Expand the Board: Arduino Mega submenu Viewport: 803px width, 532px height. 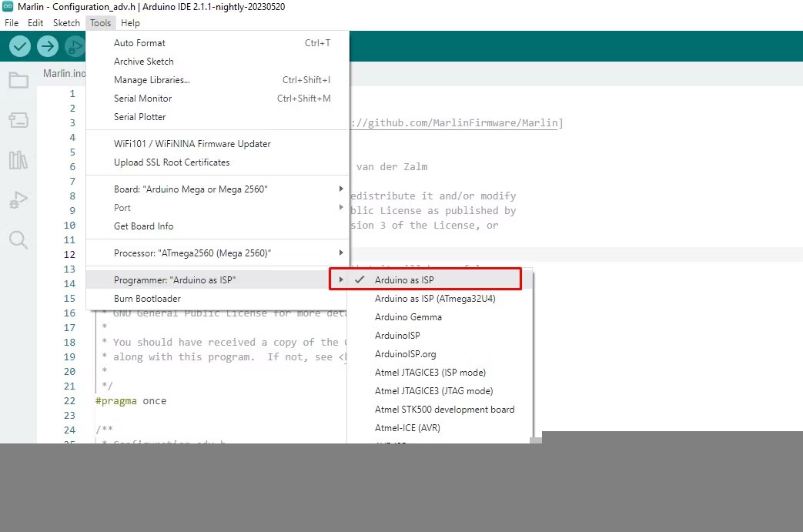(x=218, y=189)
